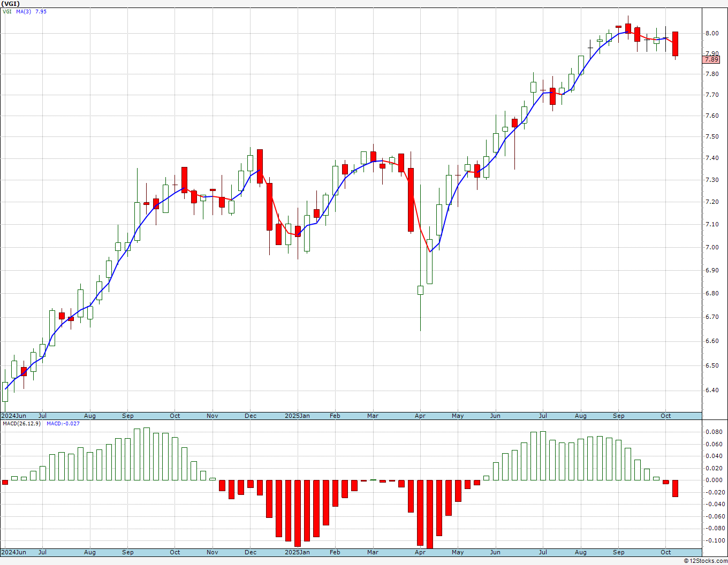Click the 7.80 price axis label
The image size is (728, 565).
pos(711,74)
